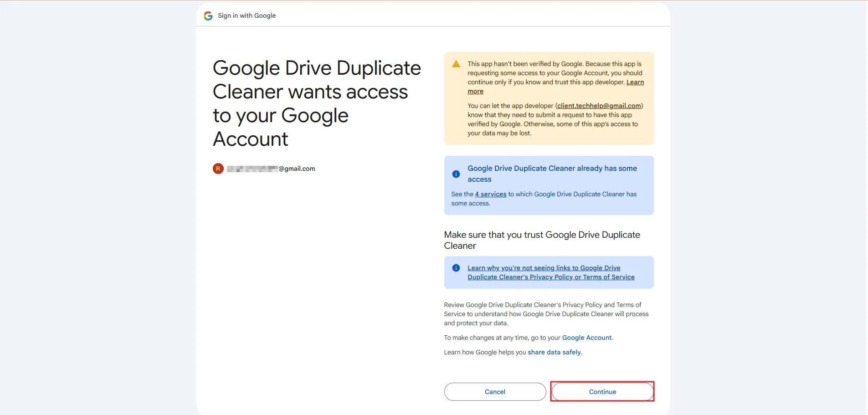Click the info icon beside the Privacy Policy link
Screen dimensions: 868x415
click(x=456, y=268)
